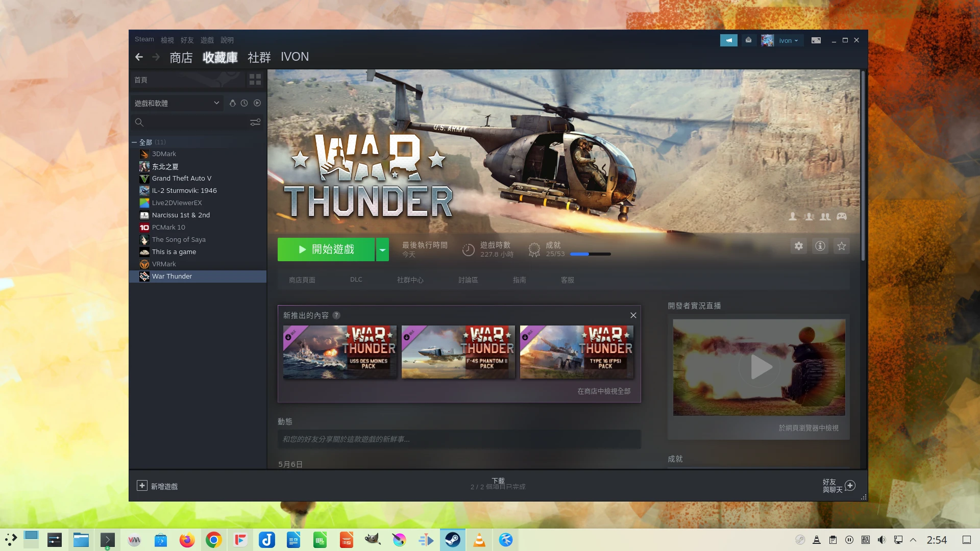This screenshot has height=551, width=980.
Task: Open advanced filter icon in search bar
Action: coord(255,122)
